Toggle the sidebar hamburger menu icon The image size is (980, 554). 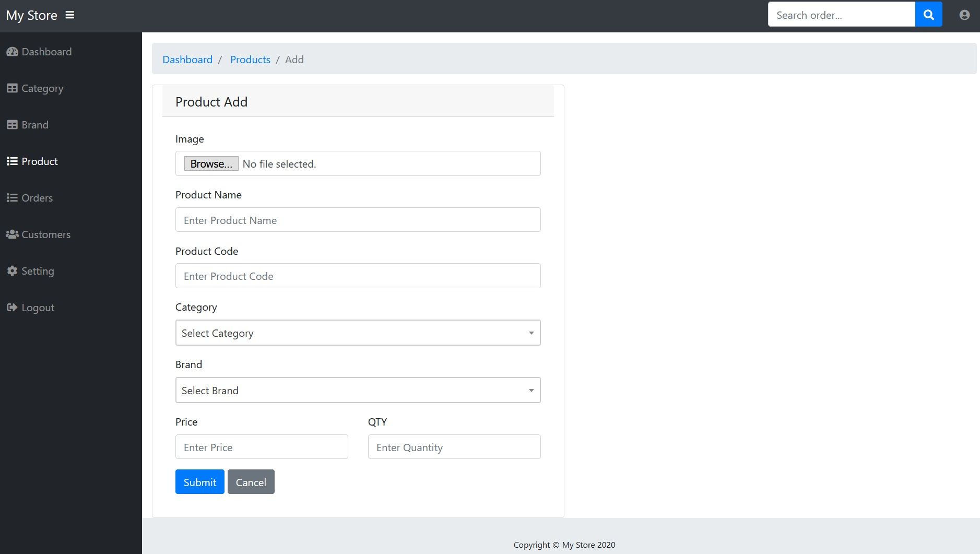click(x=69, y=15)
